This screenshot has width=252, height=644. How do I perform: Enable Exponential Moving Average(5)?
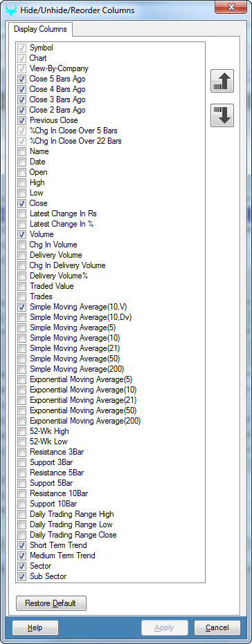[x=22, y=379]
